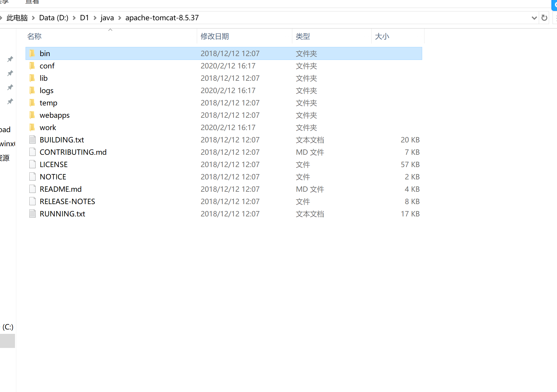Click the refresh icon in the address bar

544,18
